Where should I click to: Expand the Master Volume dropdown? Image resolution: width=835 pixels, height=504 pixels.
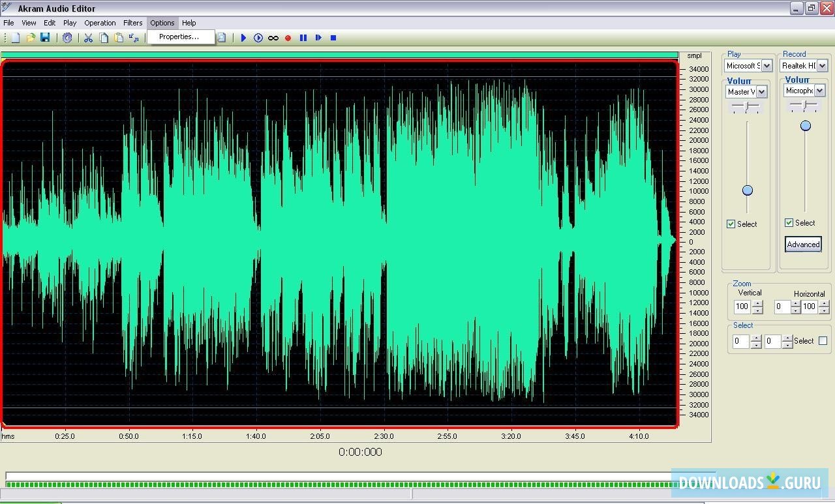pos(761,92)
